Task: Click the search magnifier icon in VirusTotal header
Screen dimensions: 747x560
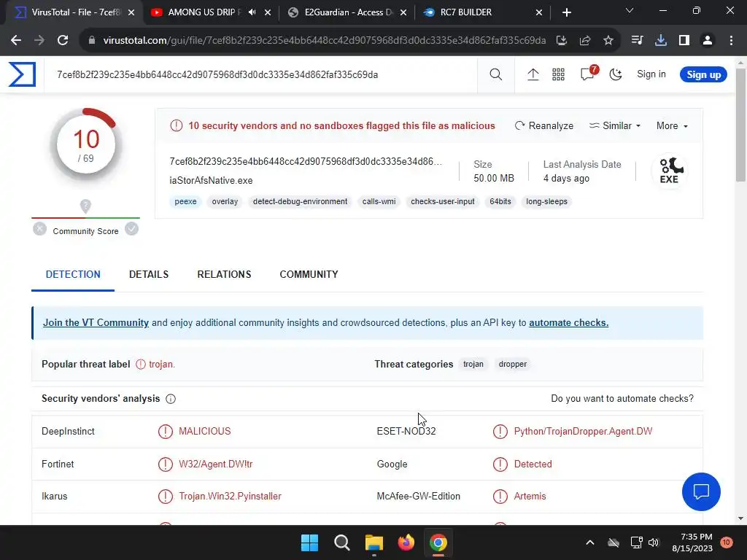Action: tap(495, 75)
